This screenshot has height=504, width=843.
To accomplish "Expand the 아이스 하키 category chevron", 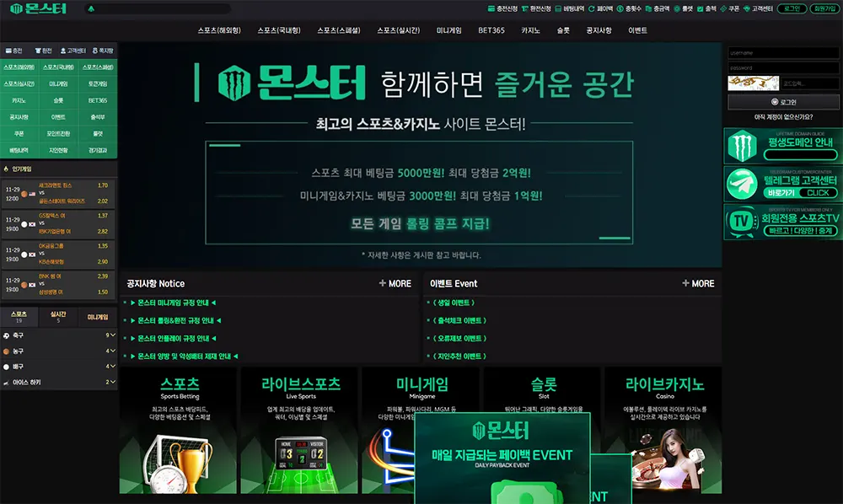I will tap(112, 382).
